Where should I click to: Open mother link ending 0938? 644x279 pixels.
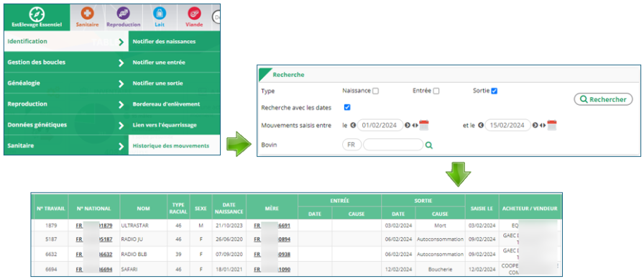tap(272, 255)
